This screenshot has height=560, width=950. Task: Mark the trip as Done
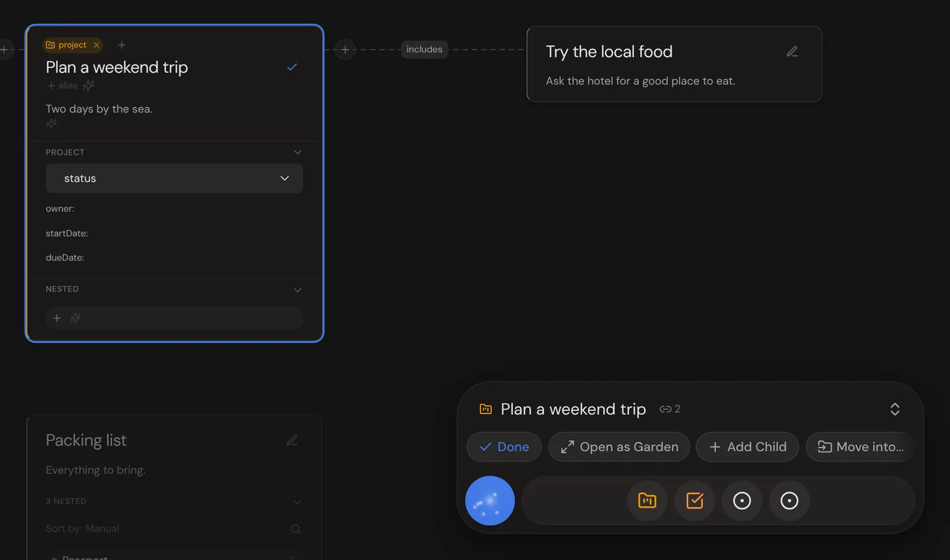(504, 447)
